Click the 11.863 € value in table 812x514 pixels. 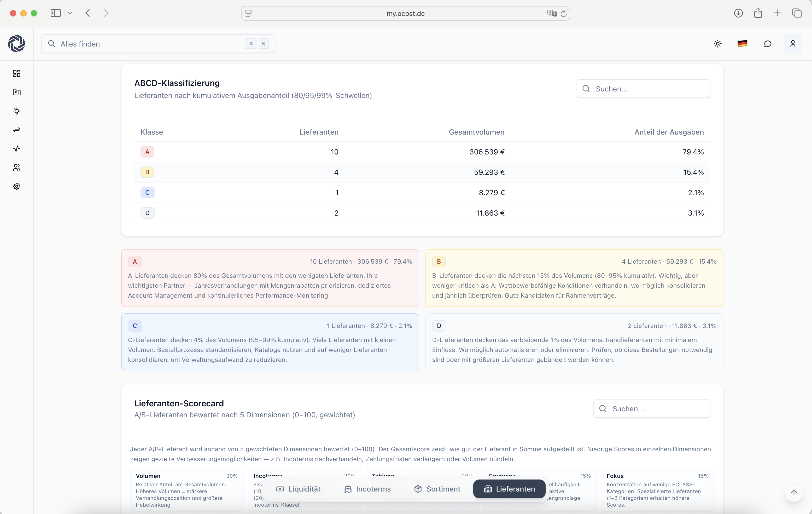click(x=490, y=213)
